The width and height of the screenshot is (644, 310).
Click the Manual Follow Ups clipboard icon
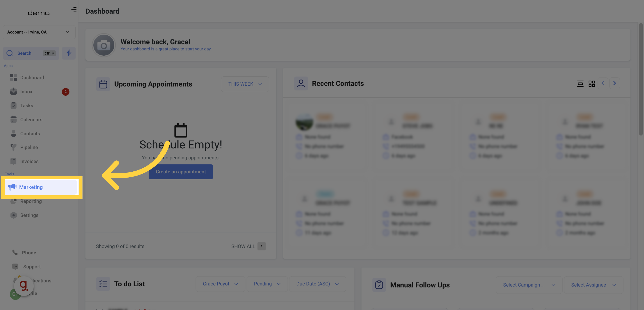(379, 285)
